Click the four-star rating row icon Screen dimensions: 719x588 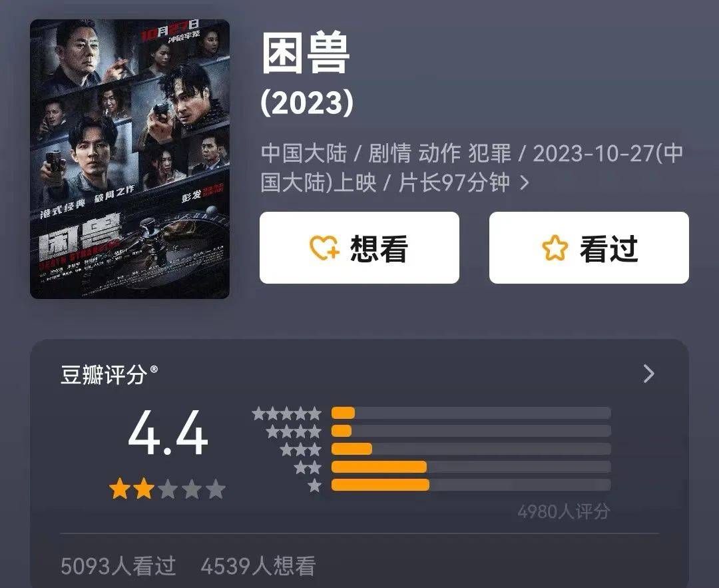tap(294, 431)
